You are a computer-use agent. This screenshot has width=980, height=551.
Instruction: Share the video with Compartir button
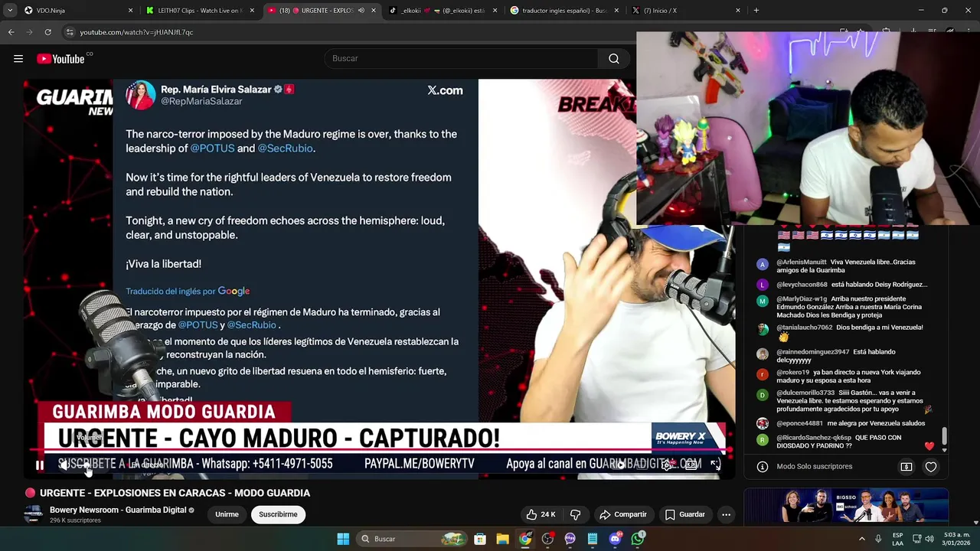click(x=622, y=514)
